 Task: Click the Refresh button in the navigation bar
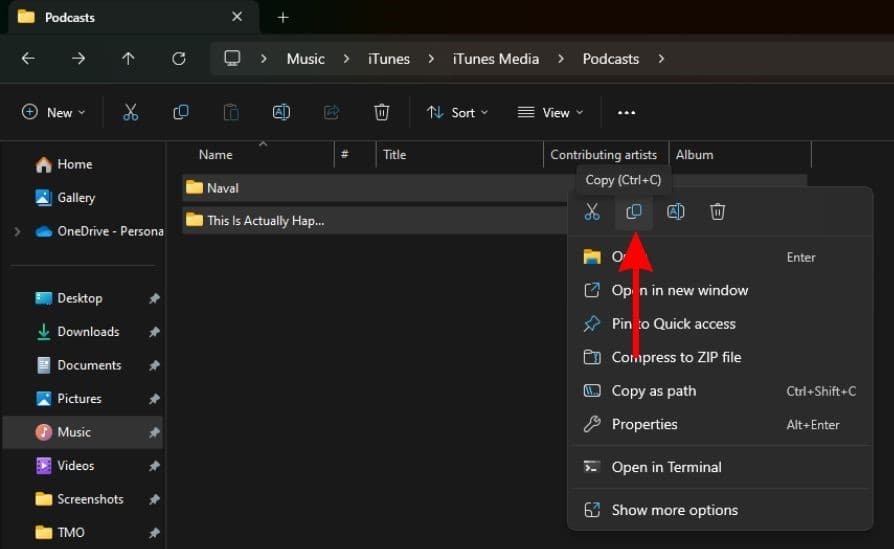pos(179,58)
